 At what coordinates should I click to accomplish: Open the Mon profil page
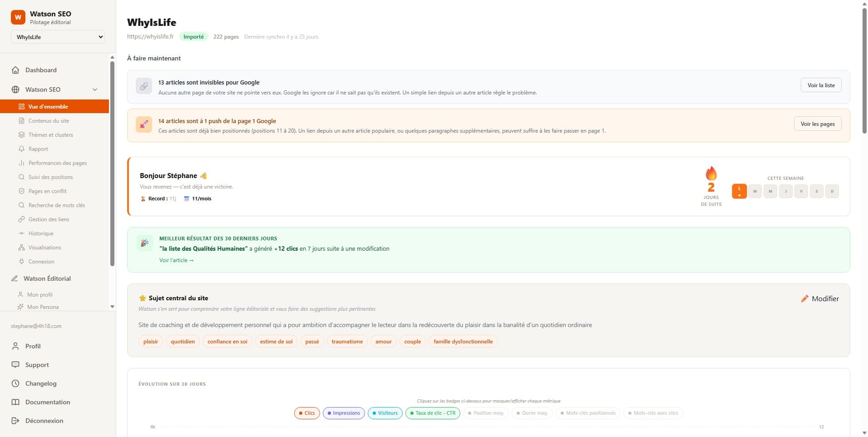click(x=40, y=294)
